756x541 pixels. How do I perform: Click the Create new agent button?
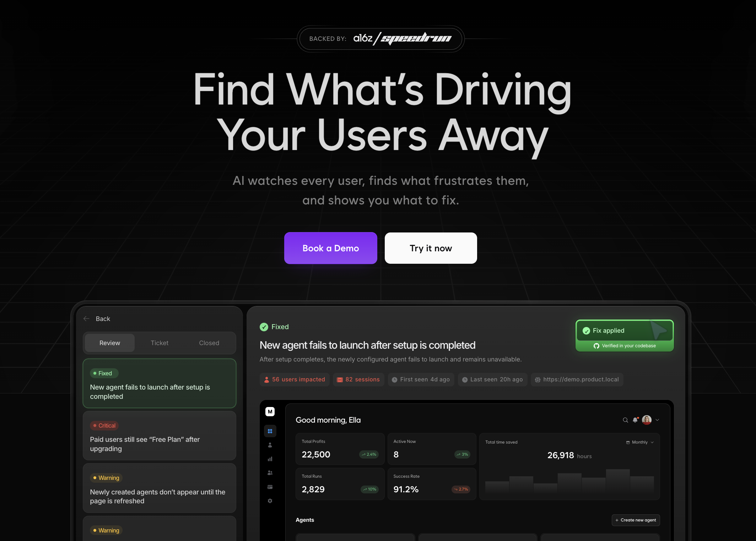[x=636, y=520]
